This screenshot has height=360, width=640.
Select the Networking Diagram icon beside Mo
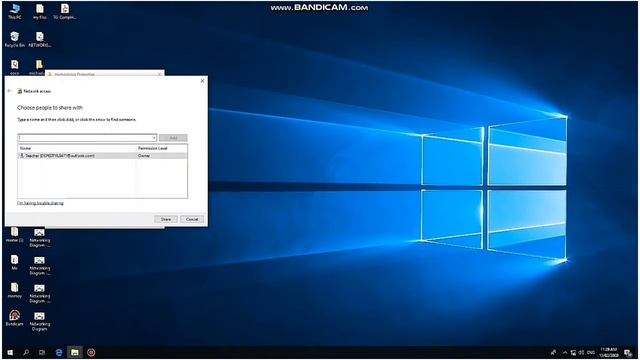[40, 266]
